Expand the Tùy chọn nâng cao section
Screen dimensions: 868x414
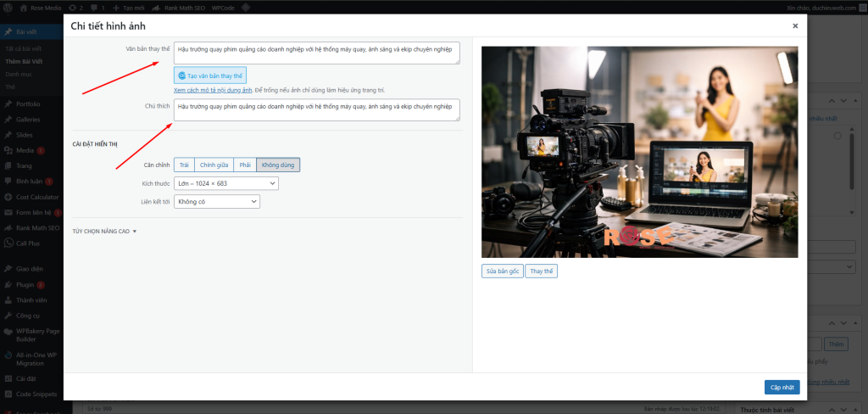104,231
